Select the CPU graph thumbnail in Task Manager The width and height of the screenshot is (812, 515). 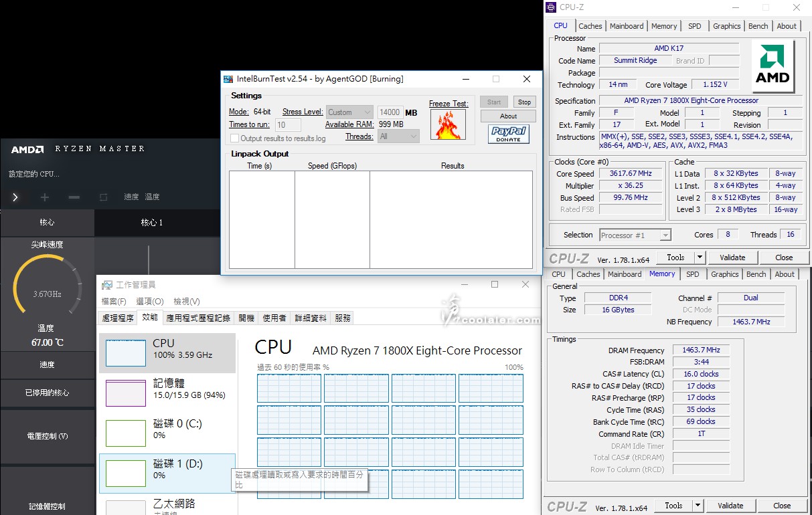click(126, 353)
